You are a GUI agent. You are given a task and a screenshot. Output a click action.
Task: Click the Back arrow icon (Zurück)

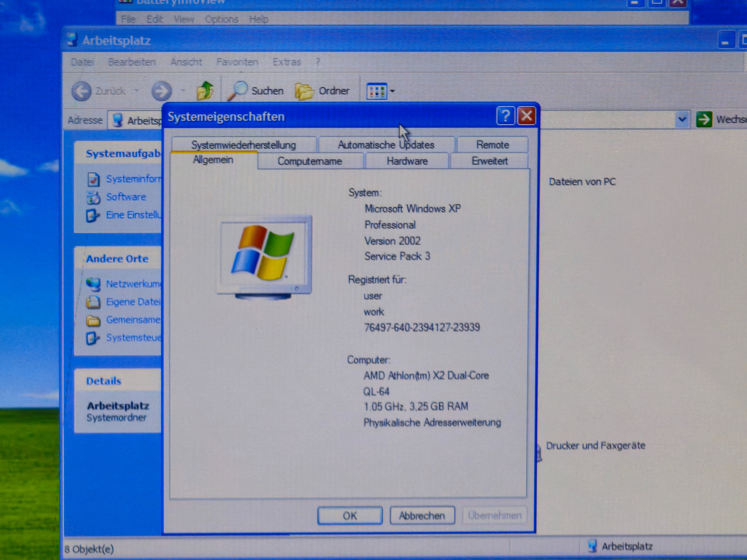click(82, 91)
